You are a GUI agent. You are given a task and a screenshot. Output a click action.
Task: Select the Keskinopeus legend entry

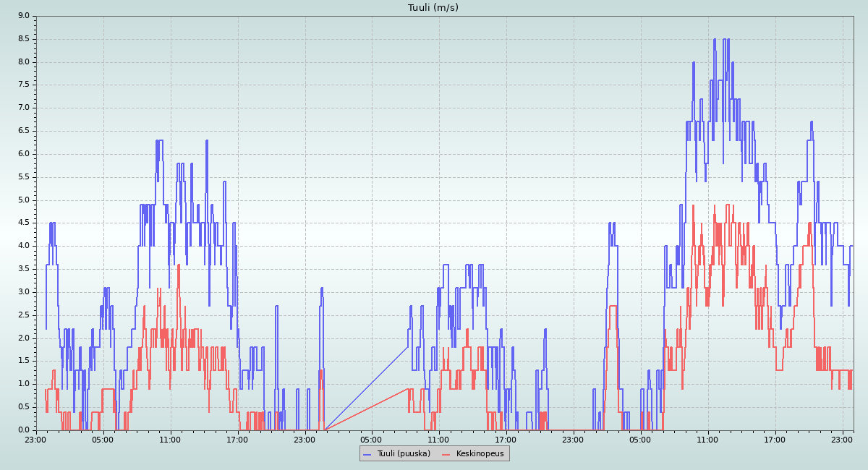(x=480, y=453)
